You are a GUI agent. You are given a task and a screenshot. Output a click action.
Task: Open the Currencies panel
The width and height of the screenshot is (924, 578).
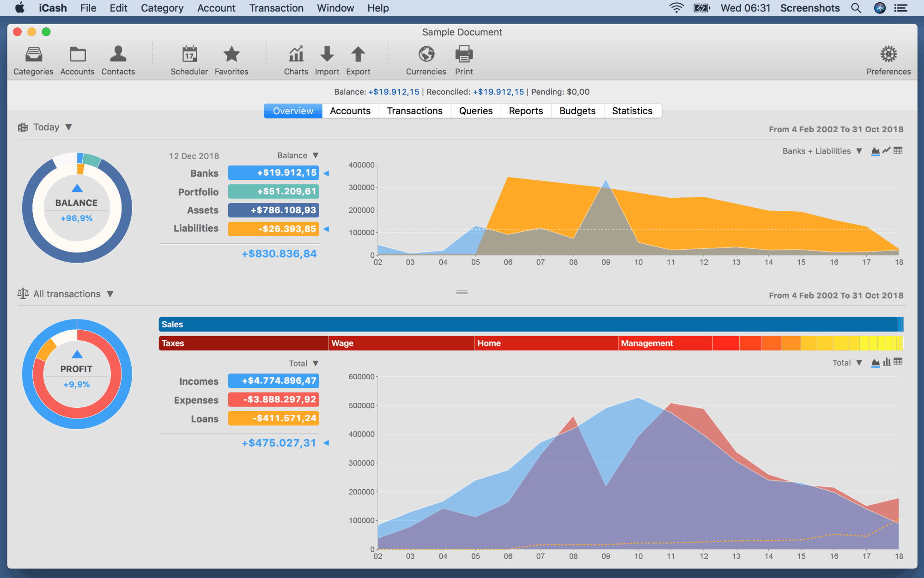426,59
